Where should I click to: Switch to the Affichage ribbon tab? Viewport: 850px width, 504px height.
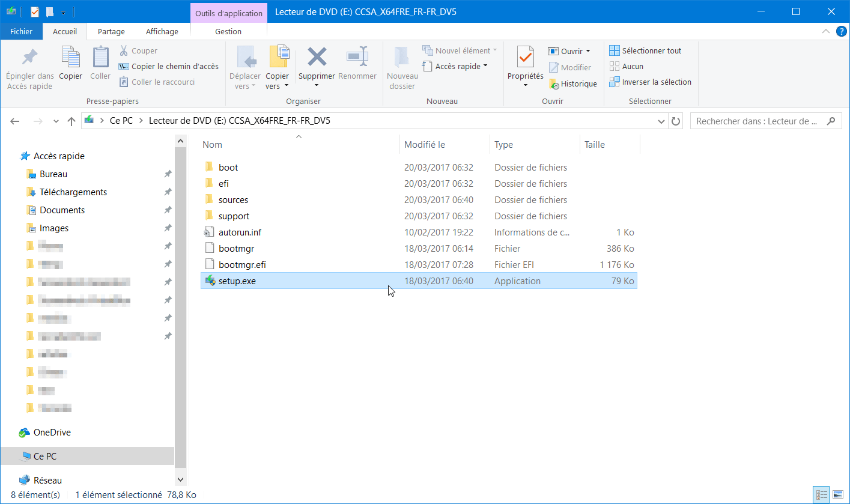pyautogui.click(x=162, y=31)
